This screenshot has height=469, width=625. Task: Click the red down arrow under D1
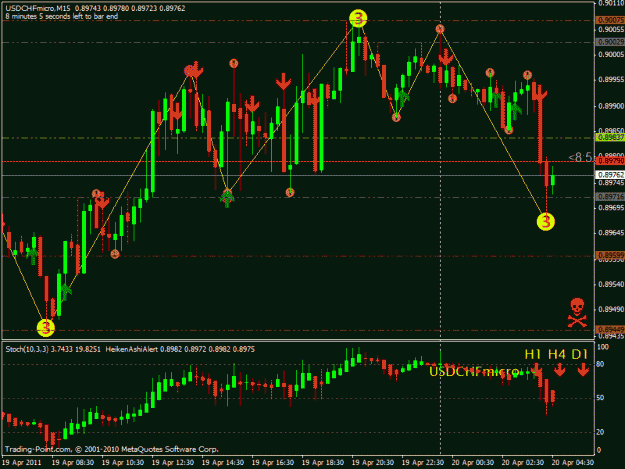[x=583, y=370]
